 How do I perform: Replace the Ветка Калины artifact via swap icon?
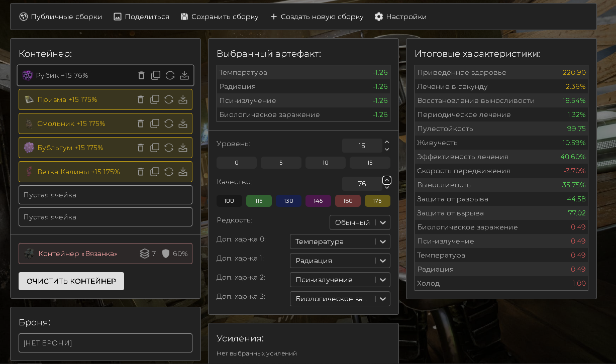coord(169,172)
